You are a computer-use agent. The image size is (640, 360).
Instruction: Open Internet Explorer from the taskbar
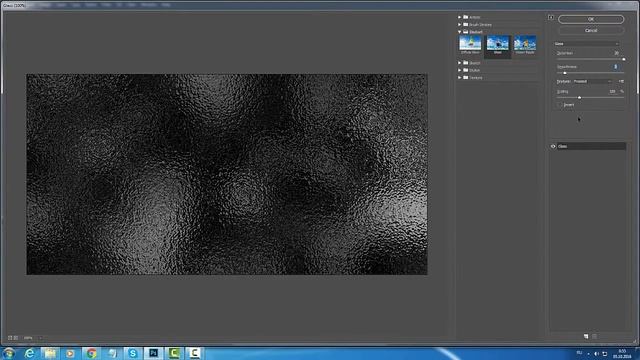pos(29,353)
